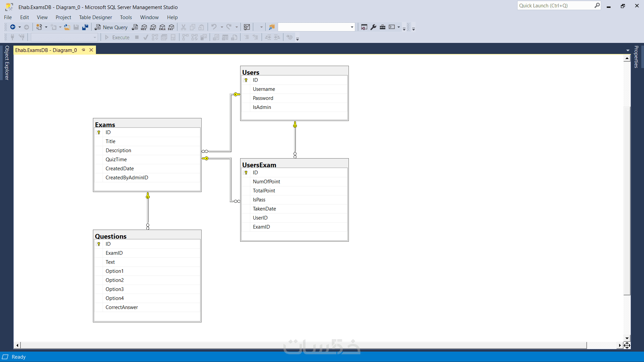Open the active documents list dropdown
This screenshot has height=362, width=644.
click(x=628, y=50)
